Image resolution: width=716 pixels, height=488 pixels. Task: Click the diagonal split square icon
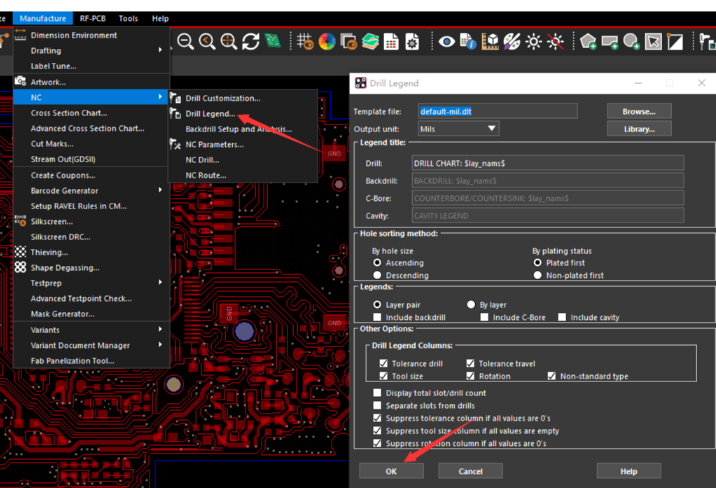(675, 42)
